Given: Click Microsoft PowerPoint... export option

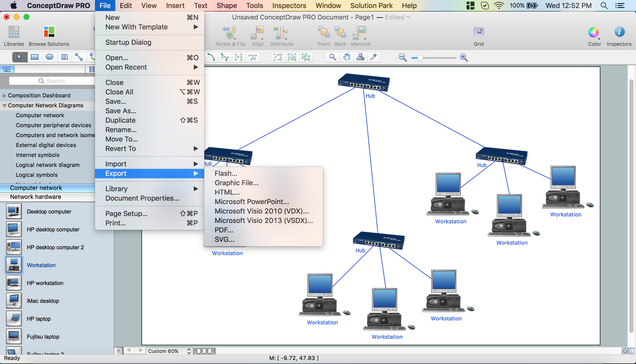Looking at the screenshot, I should [251, 202].
